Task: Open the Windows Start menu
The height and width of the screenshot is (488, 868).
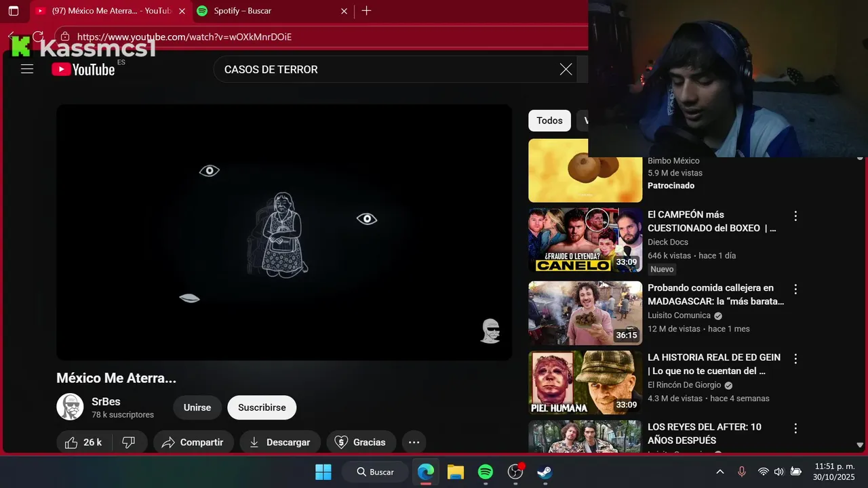Action: tap(323, 472)
